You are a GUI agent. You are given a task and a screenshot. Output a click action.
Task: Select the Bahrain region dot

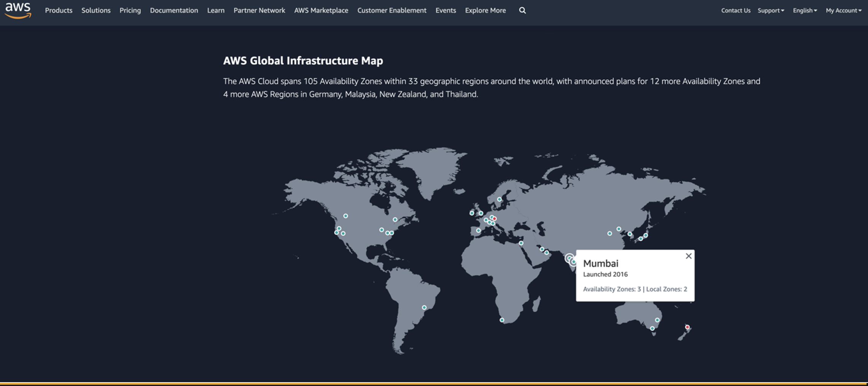(542, 249)
